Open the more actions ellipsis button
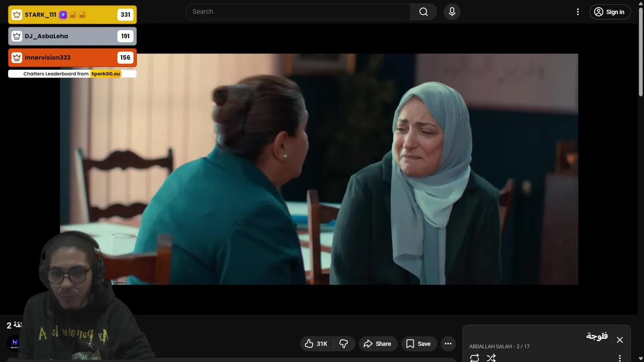Image resolution: width=644 pixels, height=362 pixels. 448,344
